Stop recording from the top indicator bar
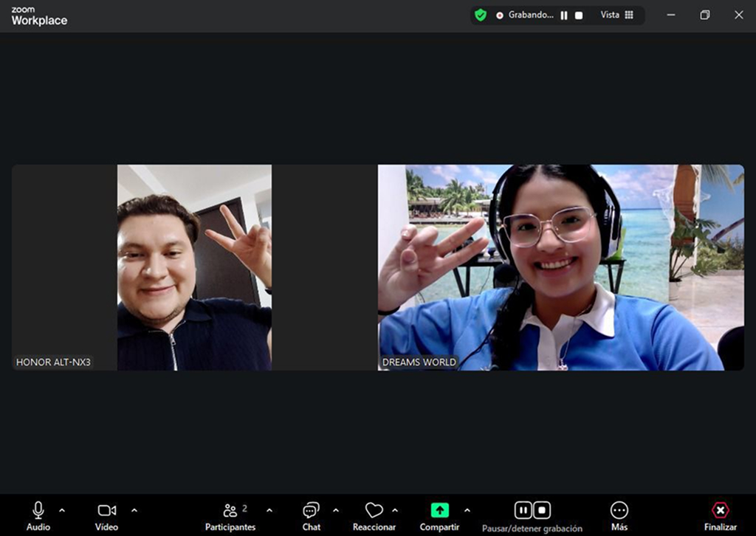 point(579,16)
